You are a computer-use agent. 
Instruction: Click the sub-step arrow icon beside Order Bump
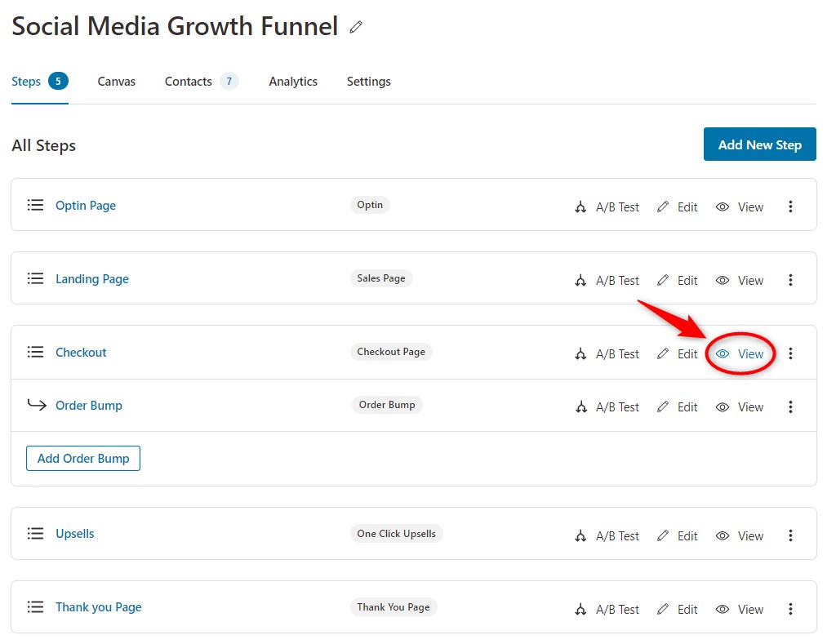click(37, 405)
